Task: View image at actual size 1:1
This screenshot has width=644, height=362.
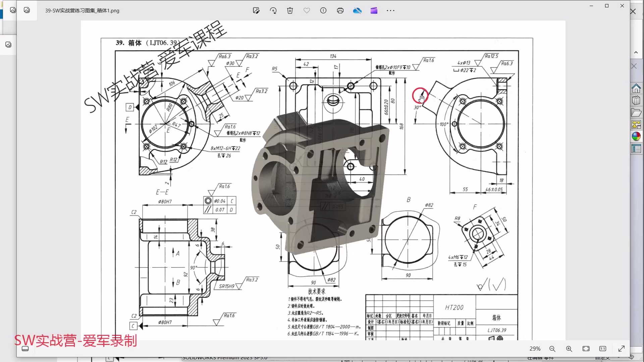Action: click(603, 349)
